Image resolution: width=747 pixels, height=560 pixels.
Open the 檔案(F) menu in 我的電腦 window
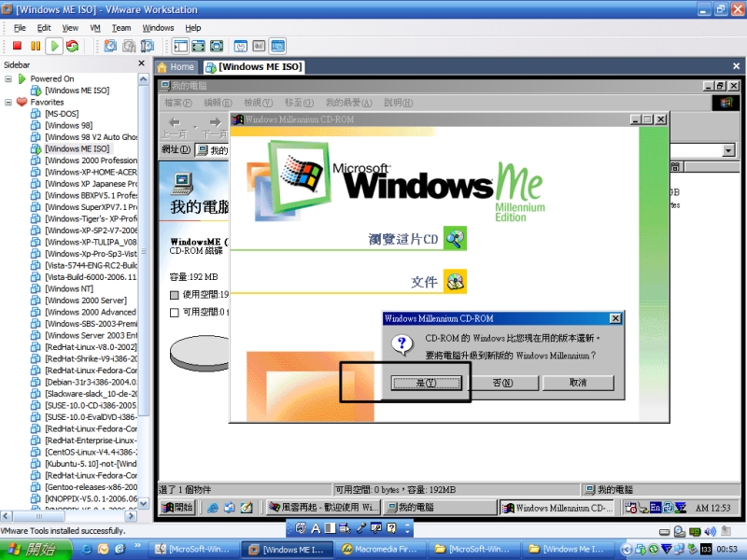point(177,103)
